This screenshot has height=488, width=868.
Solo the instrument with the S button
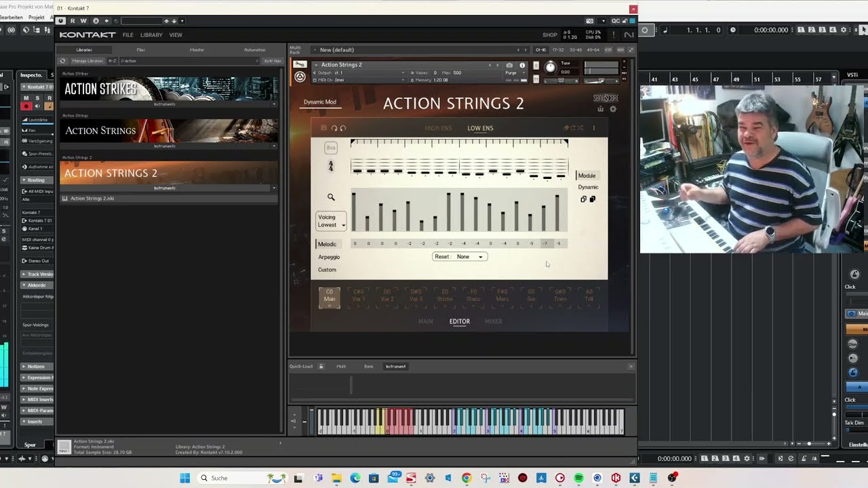tap(536, 66)
